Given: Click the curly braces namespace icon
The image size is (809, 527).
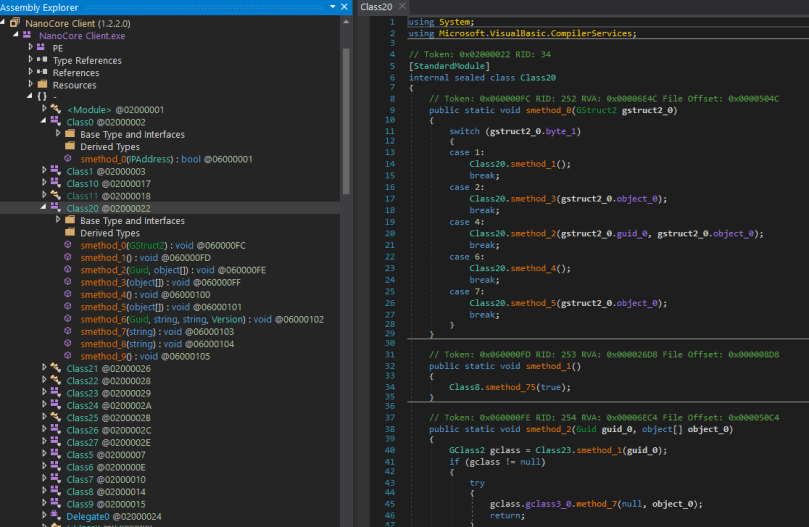Looking at the screenshot, I should (x=41, y=97).
